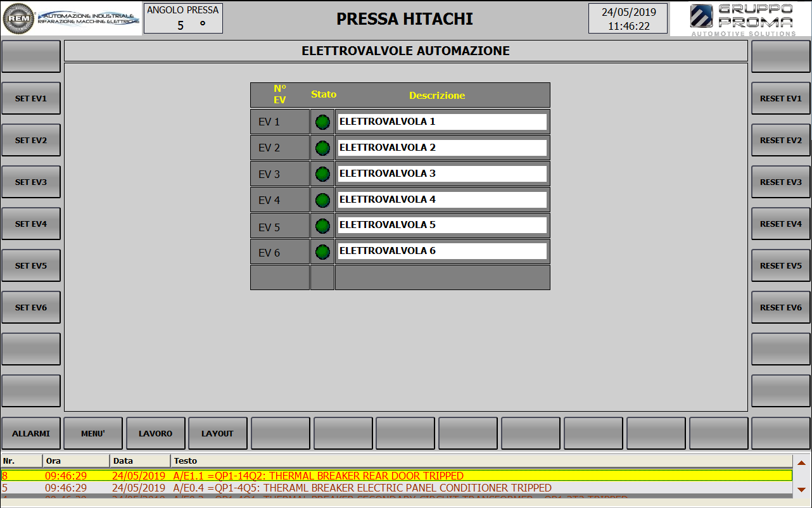Select the SET EV3 button

[31, 182]
